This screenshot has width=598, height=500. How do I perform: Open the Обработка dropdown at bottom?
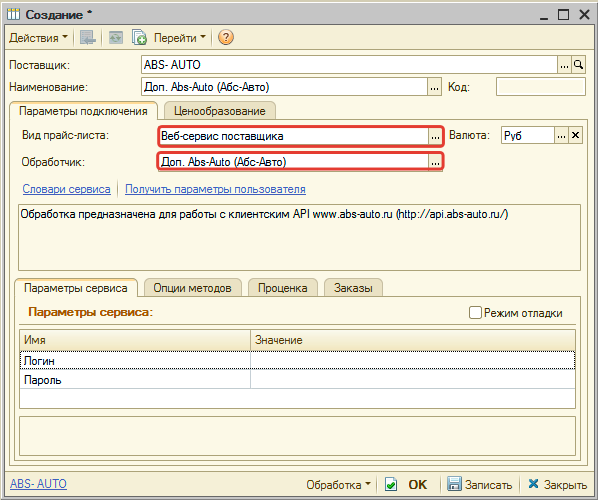338,484
